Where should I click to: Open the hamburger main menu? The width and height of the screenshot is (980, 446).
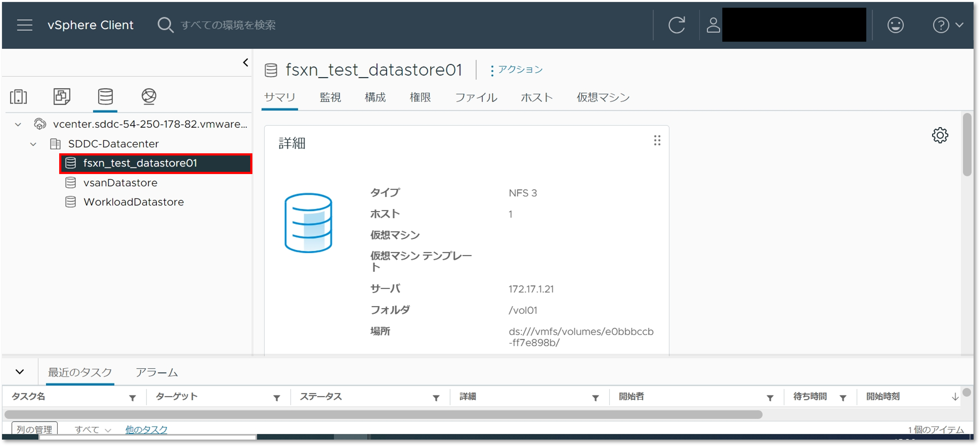click(25, 25)
